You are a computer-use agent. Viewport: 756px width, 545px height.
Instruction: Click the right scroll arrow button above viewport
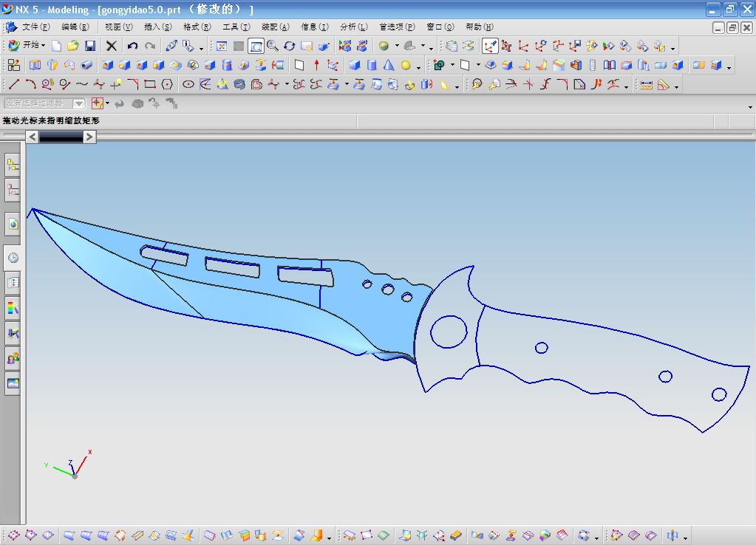(89, 137)
